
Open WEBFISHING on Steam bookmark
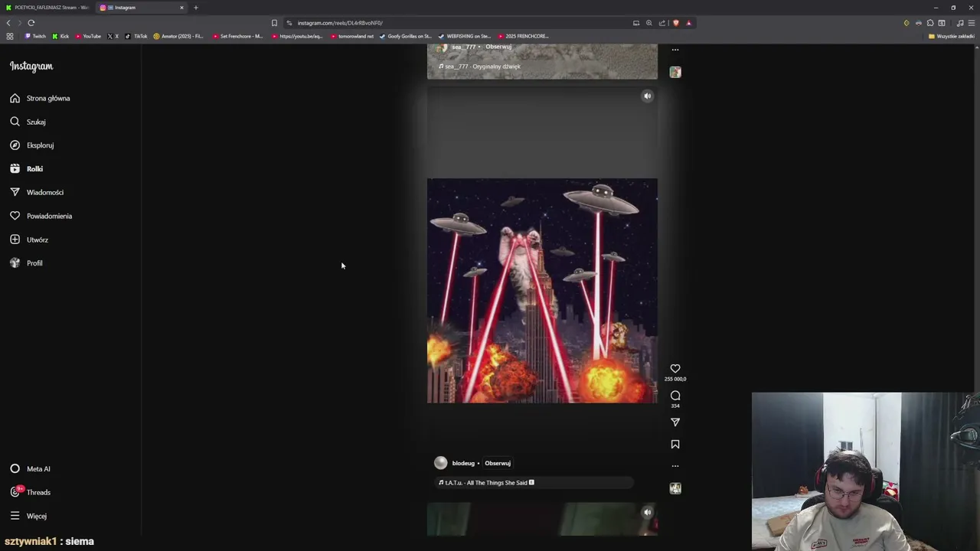pos(465,36)
